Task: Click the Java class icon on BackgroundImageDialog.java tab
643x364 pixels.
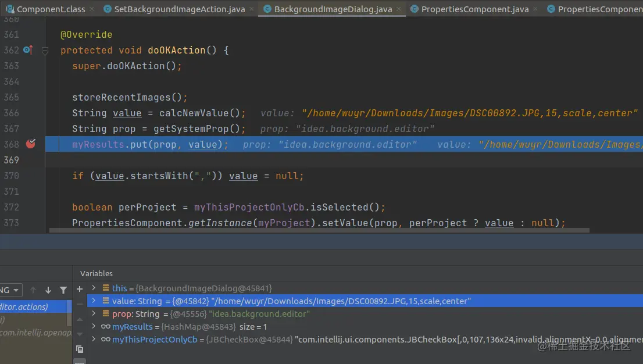Action: click(267, 9)
